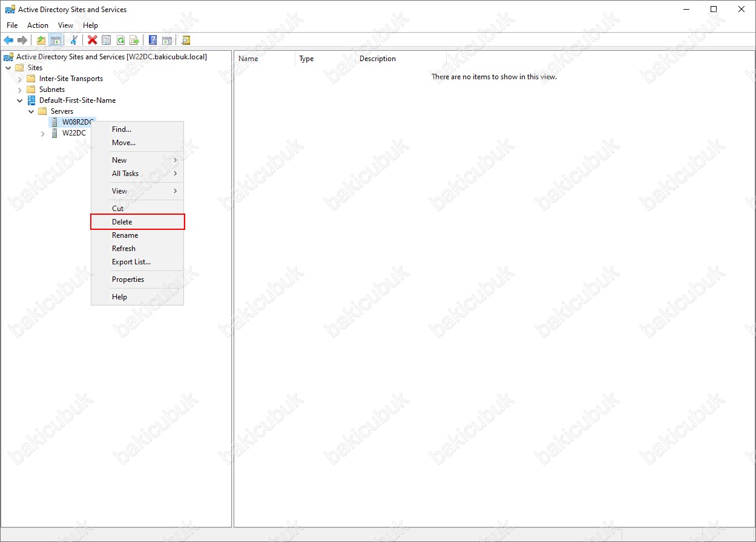Click the Export List toolbar icon
The image size is (756, 542).
134,41
